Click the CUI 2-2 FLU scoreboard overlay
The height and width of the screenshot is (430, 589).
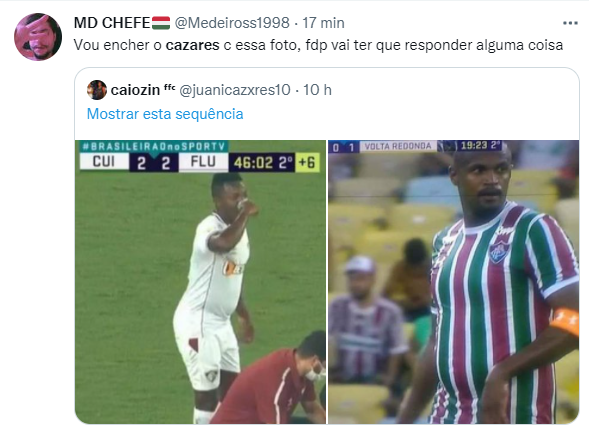coord(199,163)
